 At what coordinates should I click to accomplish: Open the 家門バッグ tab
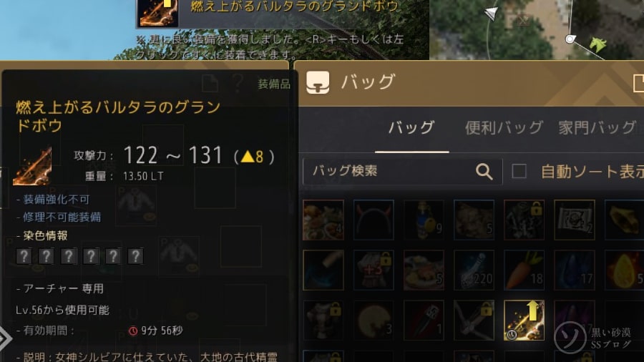pos(597,127)
